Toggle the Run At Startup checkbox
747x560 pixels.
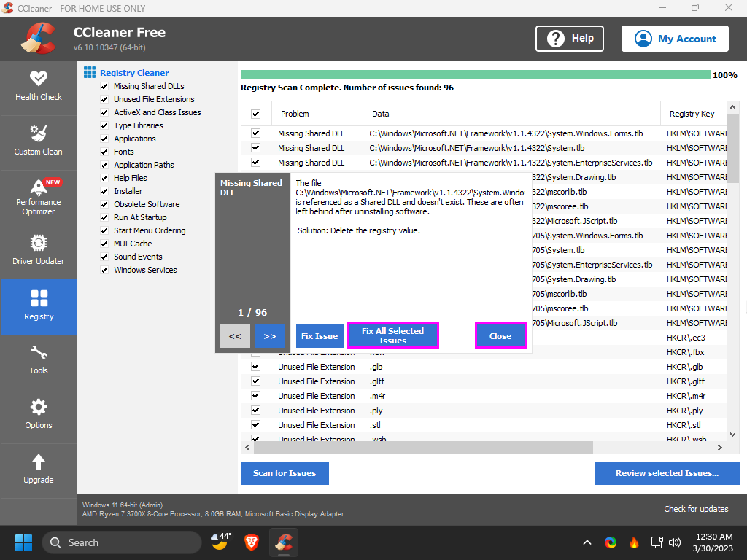pos(104,217)
